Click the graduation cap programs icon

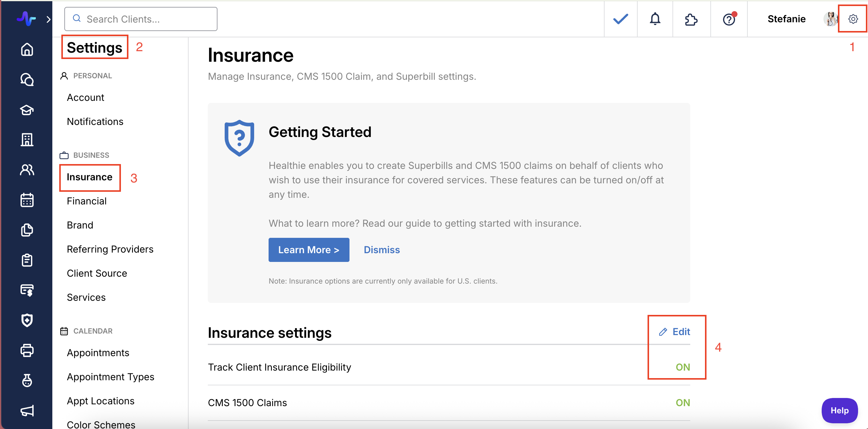coord(27,110)
